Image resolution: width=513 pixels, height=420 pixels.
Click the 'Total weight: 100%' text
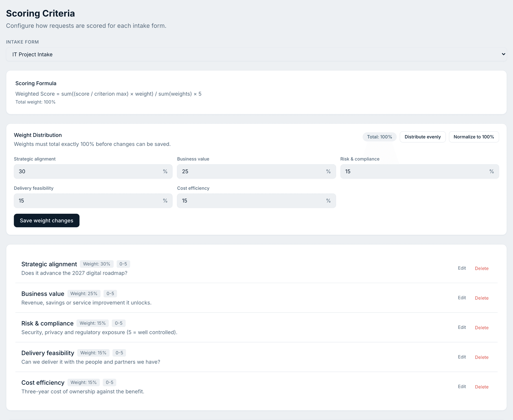35,102
